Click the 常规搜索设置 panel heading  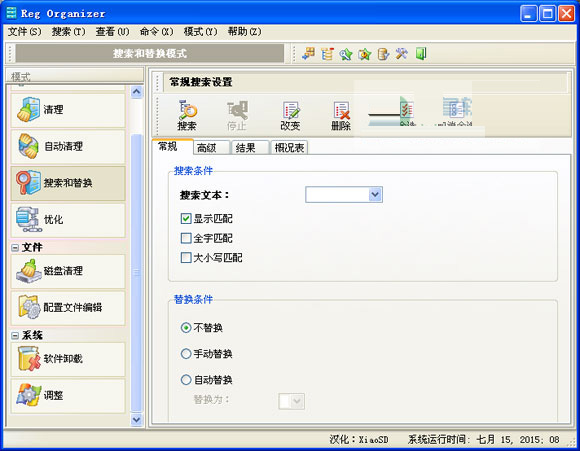click(201, 82)
